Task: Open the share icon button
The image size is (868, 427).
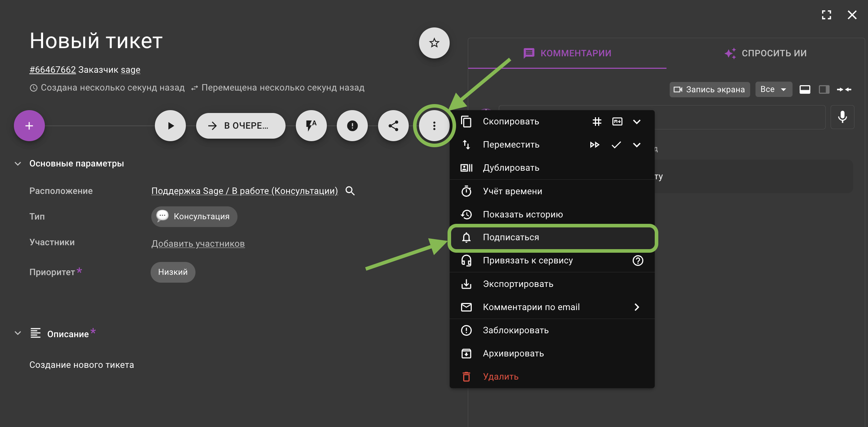Action: [393, 126]
